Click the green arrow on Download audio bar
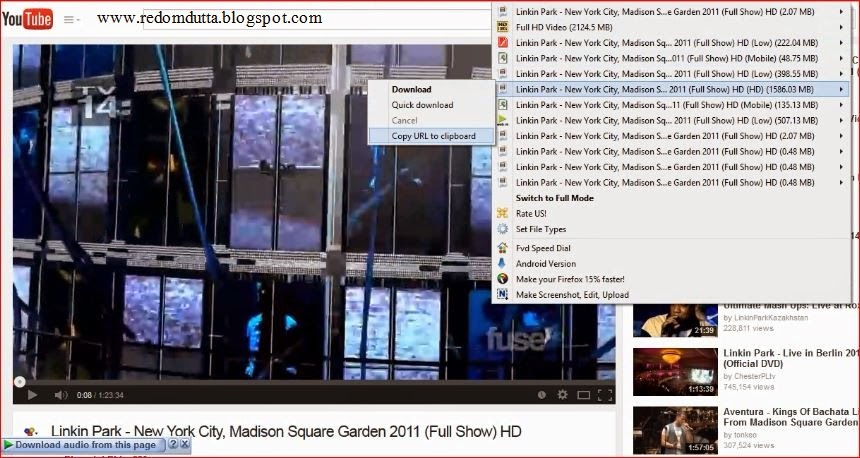Viewport: 860px width, 458px height. pos(8,445)
